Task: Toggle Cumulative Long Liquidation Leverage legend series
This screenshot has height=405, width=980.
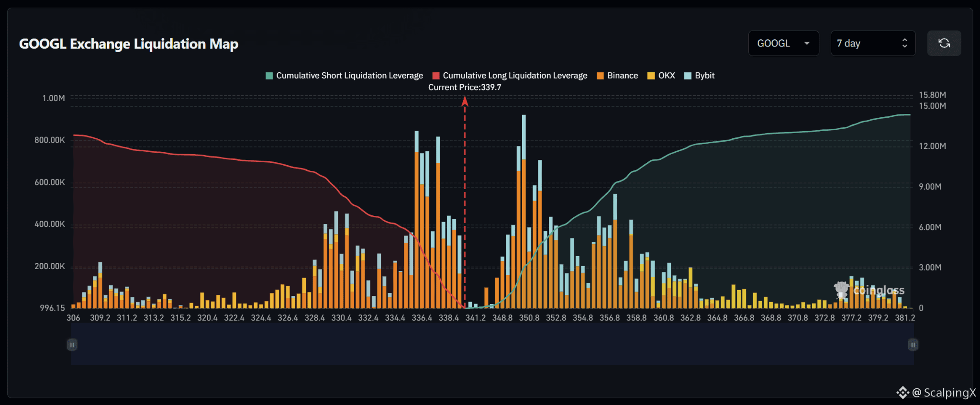Action: point(510,76)
